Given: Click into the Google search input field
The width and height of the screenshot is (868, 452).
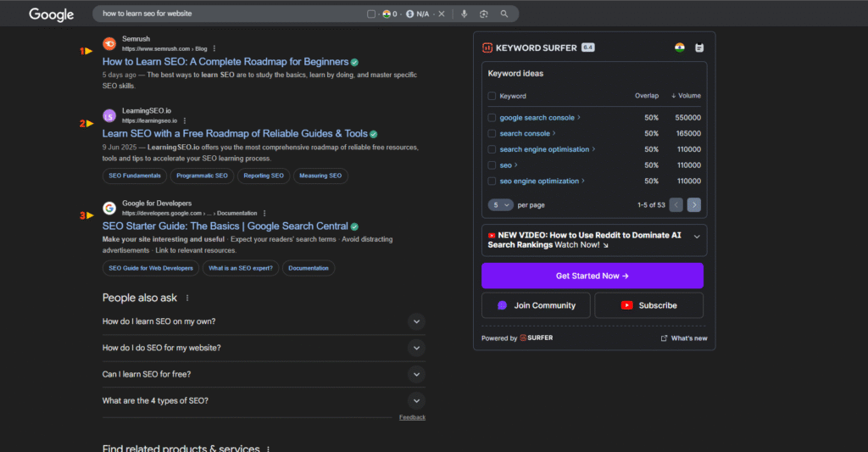Looking at the screenshot, I should (230, 14).
